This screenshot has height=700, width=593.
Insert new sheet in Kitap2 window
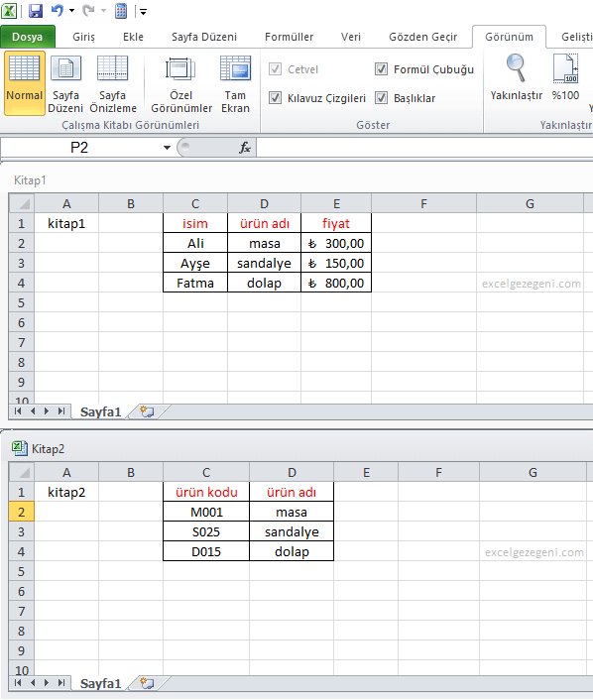[x=148, y=683]
